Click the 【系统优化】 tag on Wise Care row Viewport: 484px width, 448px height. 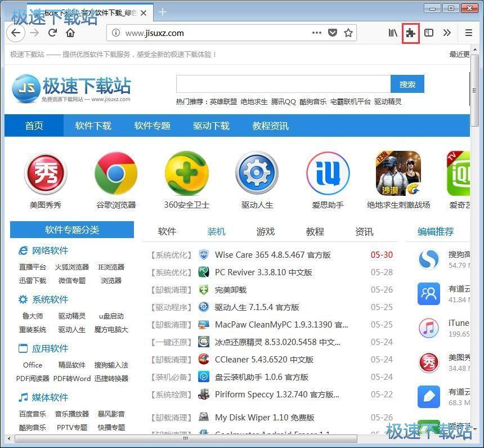click(171, 255)
